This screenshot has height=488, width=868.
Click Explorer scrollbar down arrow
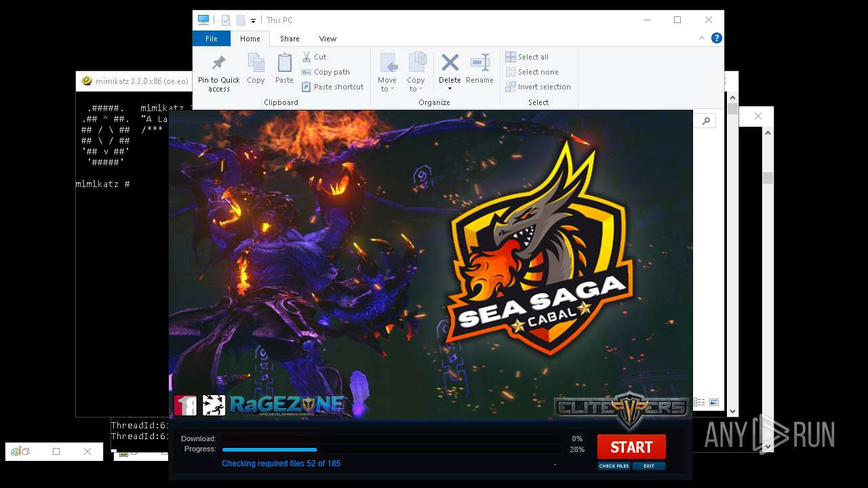732,411
